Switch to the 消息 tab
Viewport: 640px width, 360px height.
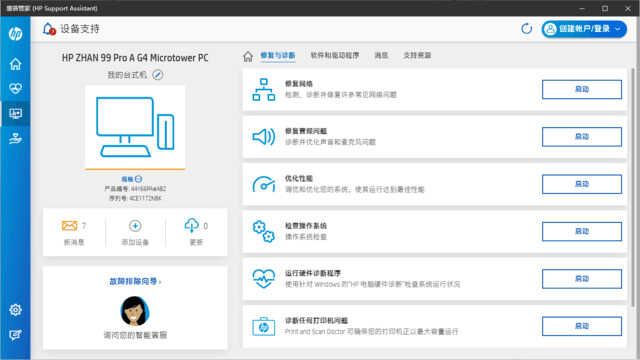tap(381, 56)
